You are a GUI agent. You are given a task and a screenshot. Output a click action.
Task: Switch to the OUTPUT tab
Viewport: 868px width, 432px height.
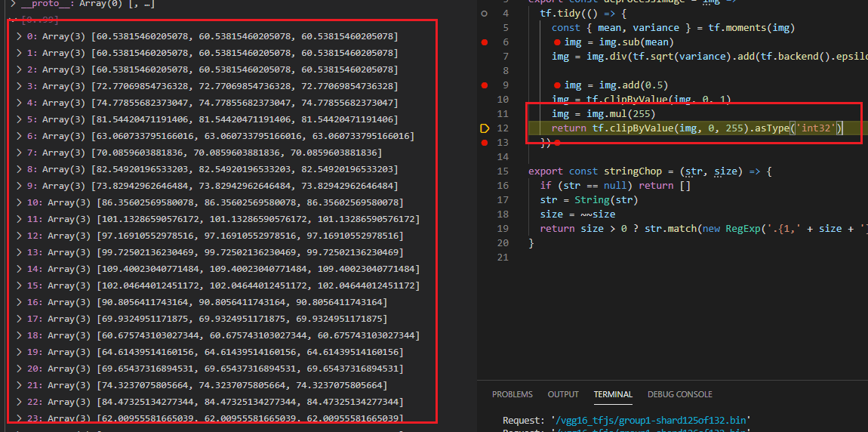[x=563, y=394]
